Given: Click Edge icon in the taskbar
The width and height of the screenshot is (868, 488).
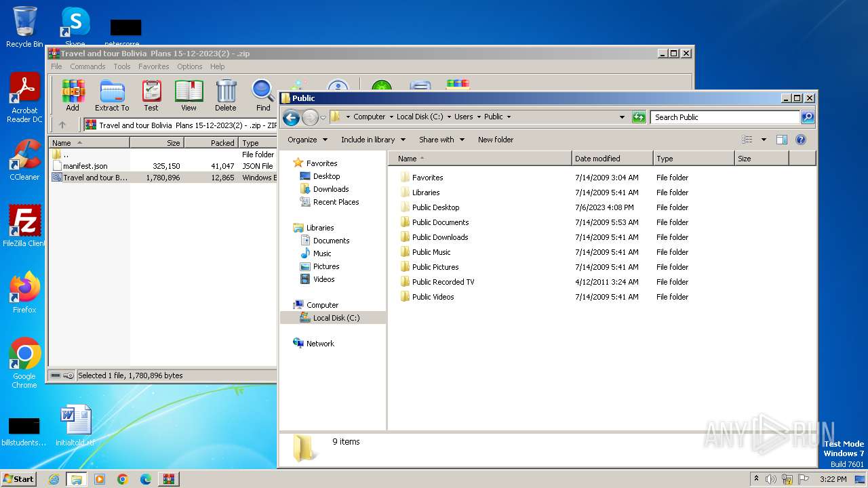Looking at the screenshot, I should coord(146,479).
